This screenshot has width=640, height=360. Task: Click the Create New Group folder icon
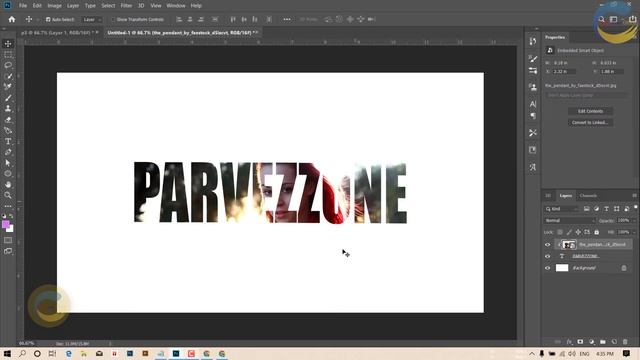click(603, 342)
